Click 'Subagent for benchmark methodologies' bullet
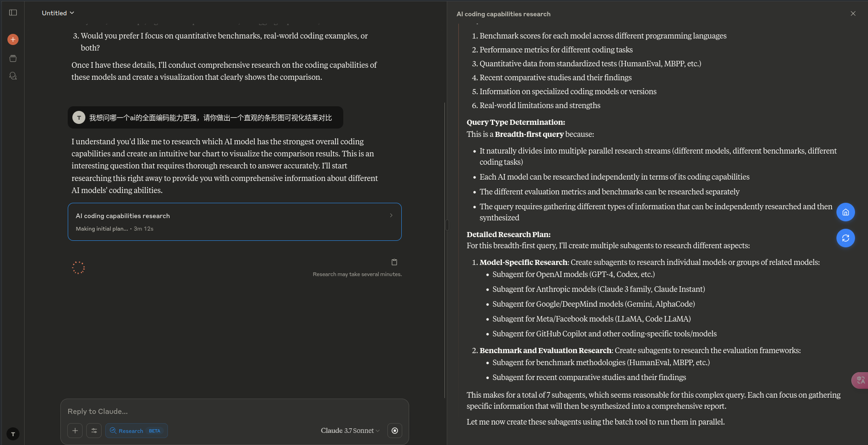Screen dimensions: 868x445 click(x=601, y=362)
